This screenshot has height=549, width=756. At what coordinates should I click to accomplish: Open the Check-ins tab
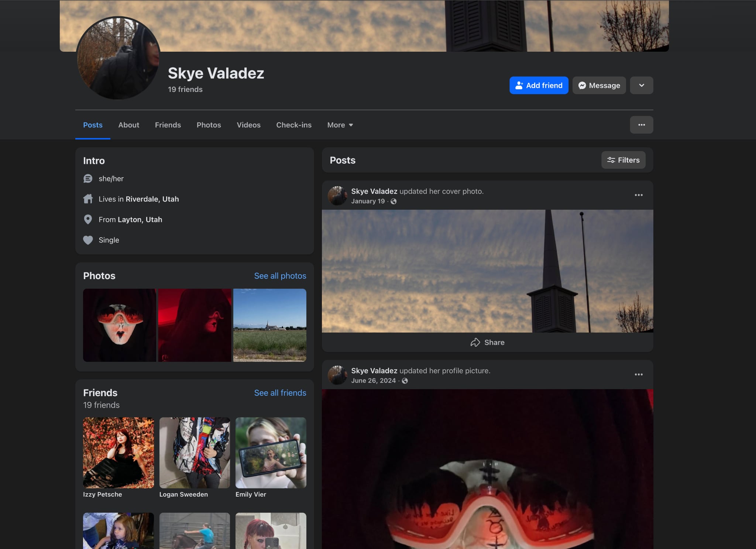pyautogui.click(x=293, y=125)
